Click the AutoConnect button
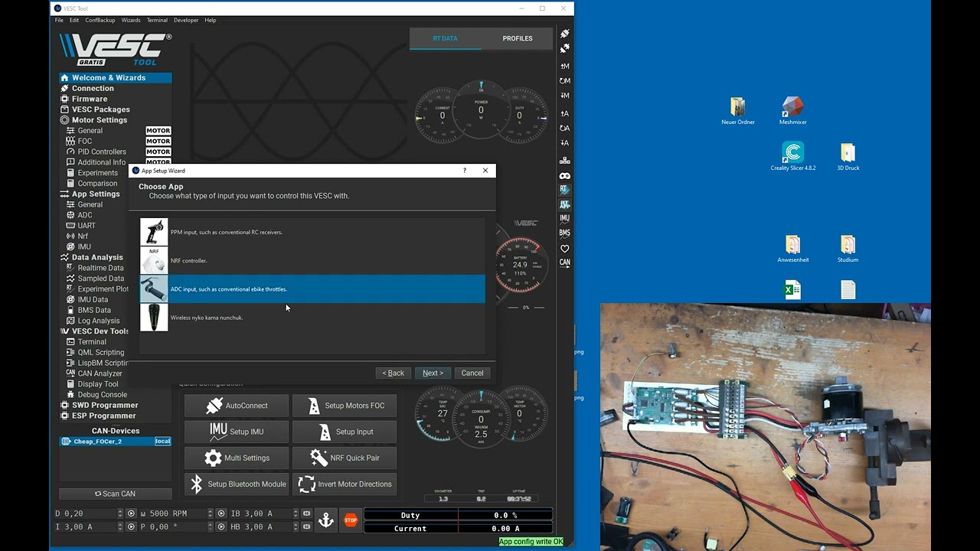 pos(237,406)
